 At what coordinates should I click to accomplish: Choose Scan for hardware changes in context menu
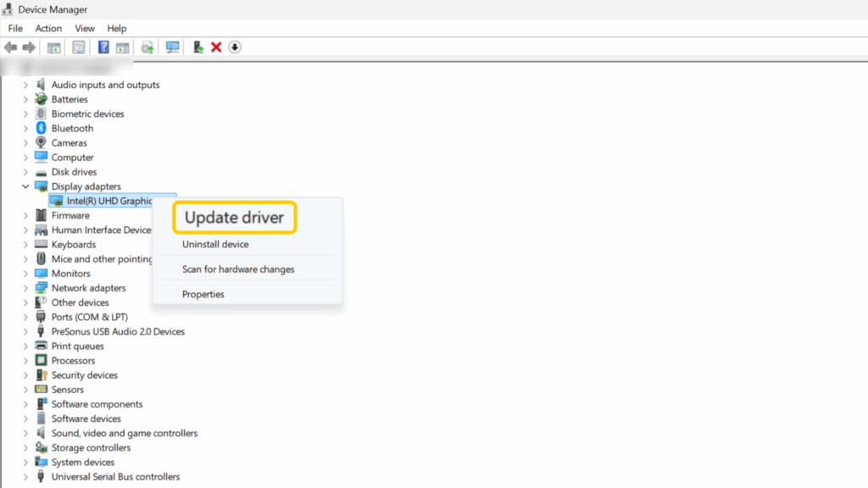[238, 269]
